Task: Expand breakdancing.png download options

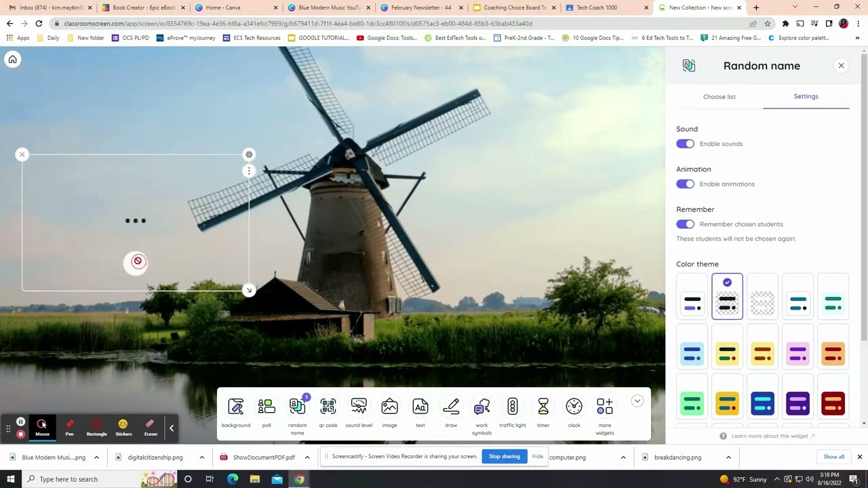Action: click(728, 457)
